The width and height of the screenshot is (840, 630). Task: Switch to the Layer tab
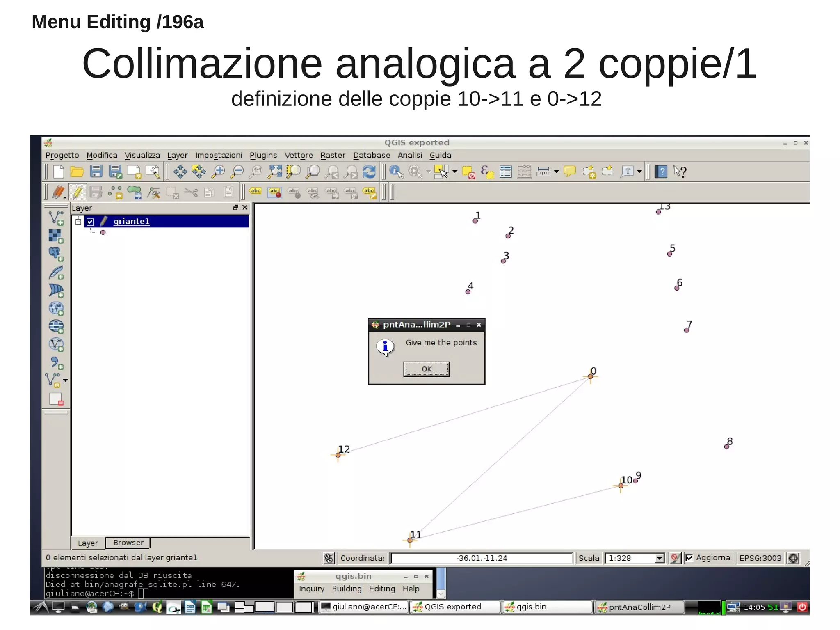point(88,543)
